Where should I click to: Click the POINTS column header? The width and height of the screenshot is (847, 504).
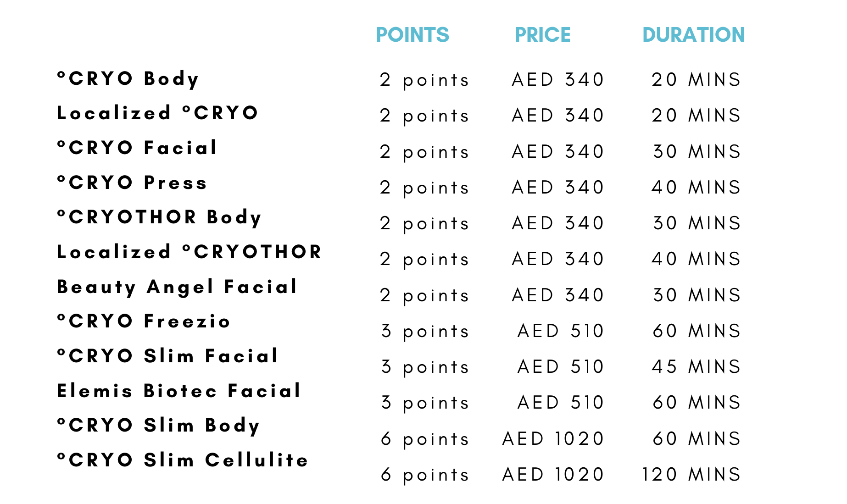(x=412, y=35)
